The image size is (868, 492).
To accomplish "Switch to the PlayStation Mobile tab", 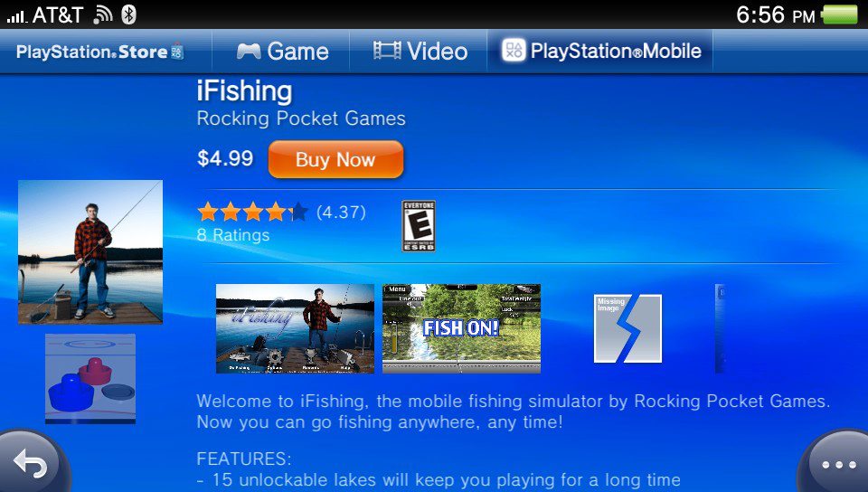I will tap(600, 51).
